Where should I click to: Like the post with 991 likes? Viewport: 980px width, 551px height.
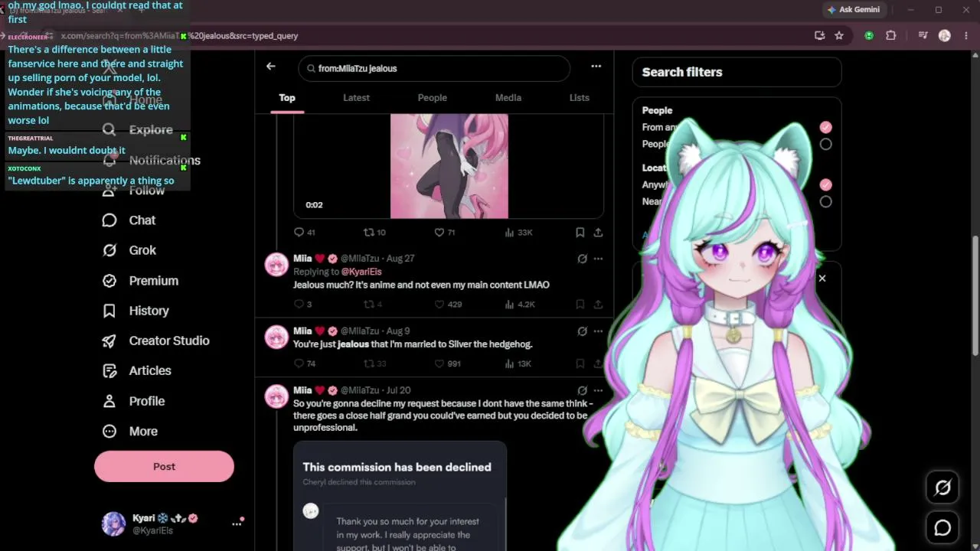(x=448, y=364)
